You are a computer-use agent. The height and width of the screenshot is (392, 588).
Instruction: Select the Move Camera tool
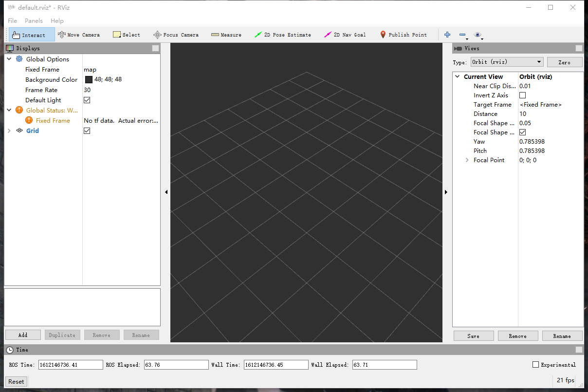[79, 35]
